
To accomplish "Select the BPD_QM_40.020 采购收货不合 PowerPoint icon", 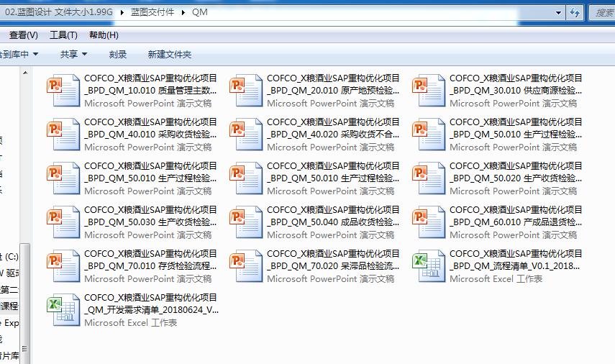I will tap(246, 134).
